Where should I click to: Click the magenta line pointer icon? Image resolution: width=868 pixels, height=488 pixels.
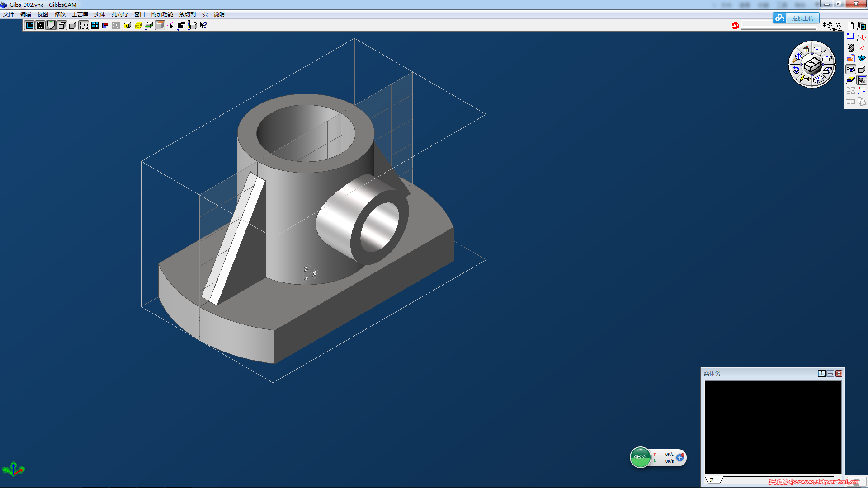(170, 25)
